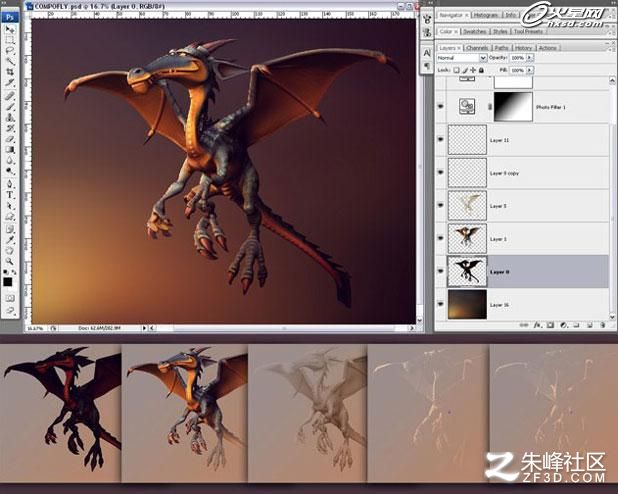Image resolution: width=618 pixels, height=494 pixels.
Task: Select the Lasso tool
Action: coord(10,50)
